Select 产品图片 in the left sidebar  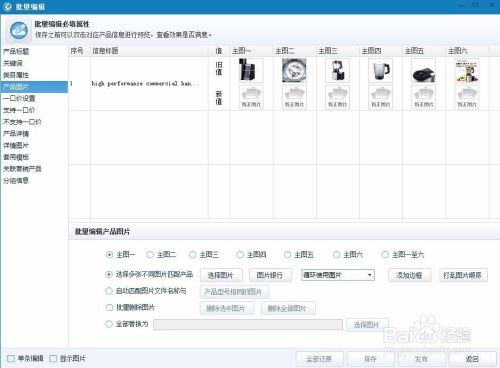pos(34,87)
